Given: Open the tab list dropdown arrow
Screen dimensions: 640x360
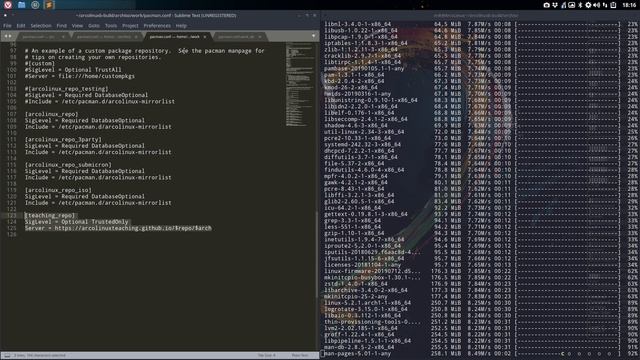Looking at the screenshot, I should pyautogui.click(x=313, y=36).
